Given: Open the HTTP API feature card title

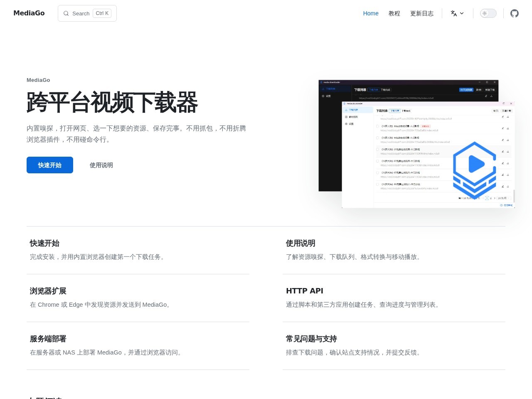Looking at the screenshot, I should point(305,291).
